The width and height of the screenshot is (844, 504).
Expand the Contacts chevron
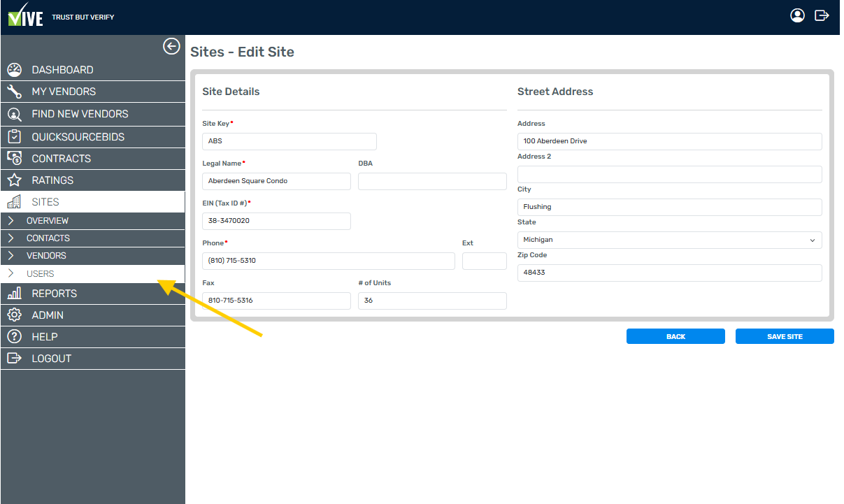[x=10, y=238]
